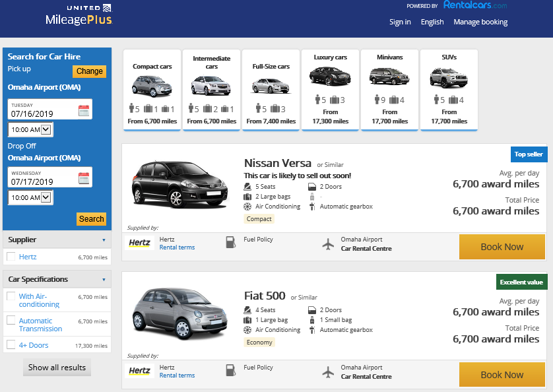The width and height of the screenshot is (553, 392).
Task: Click the large bag icon for Fiat 500
Action: point(247,320)
